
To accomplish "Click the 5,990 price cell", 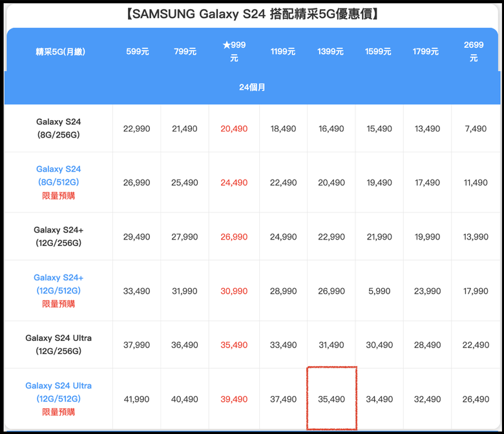I will pyautogui.click(x=379, y=291).
